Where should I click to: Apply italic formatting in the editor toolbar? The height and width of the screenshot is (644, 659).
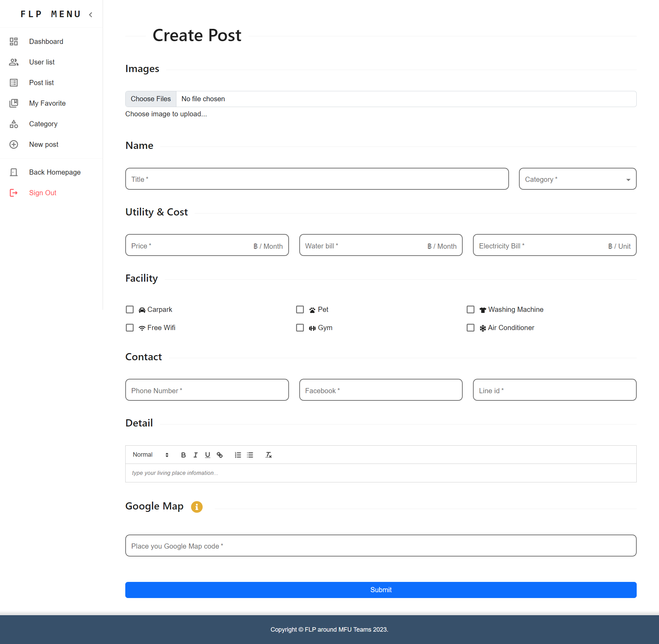195,455
